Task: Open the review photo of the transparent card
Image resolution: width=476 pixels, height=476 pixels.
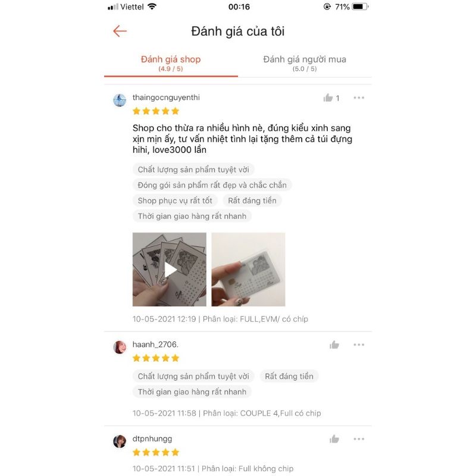Action: [x=248, y=270]
